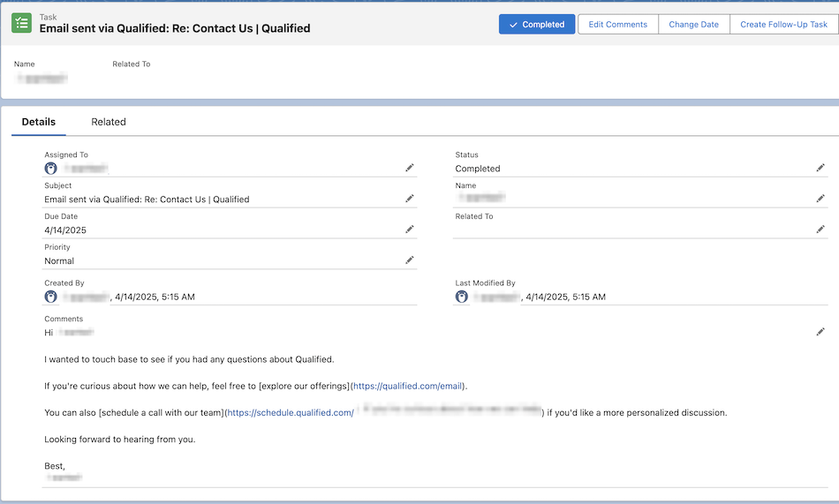Screen dimensions: 839x504
Task: Click the Last Modified By avatar
Action: (462, 297)
